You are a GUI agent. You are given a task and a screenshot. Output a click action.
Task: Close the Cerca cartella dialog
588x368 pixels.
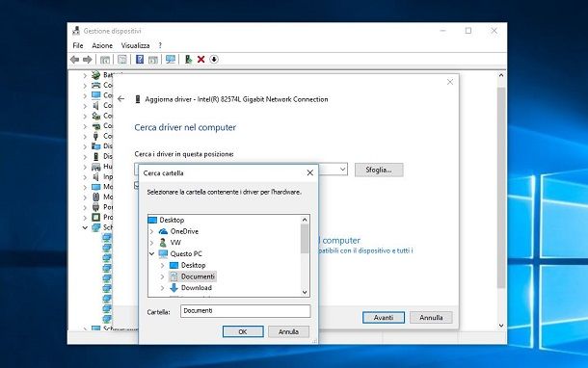(x=310, y=172)
